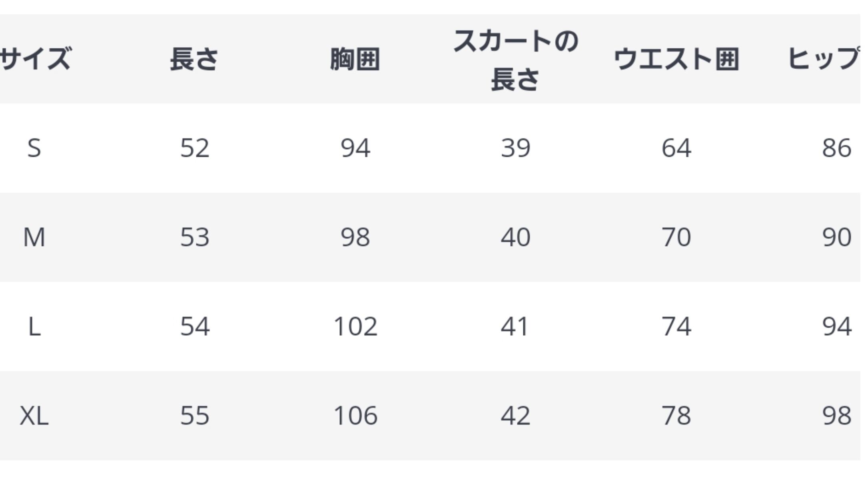Click the M waist value 70
This screenshot has width=868, height=488.
point(676,237)
